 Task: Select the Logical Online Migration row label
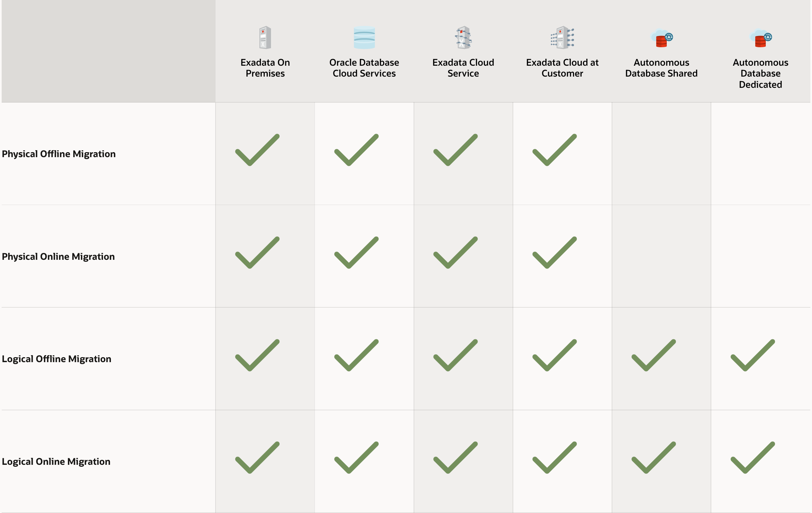click(x=56, y=462)
